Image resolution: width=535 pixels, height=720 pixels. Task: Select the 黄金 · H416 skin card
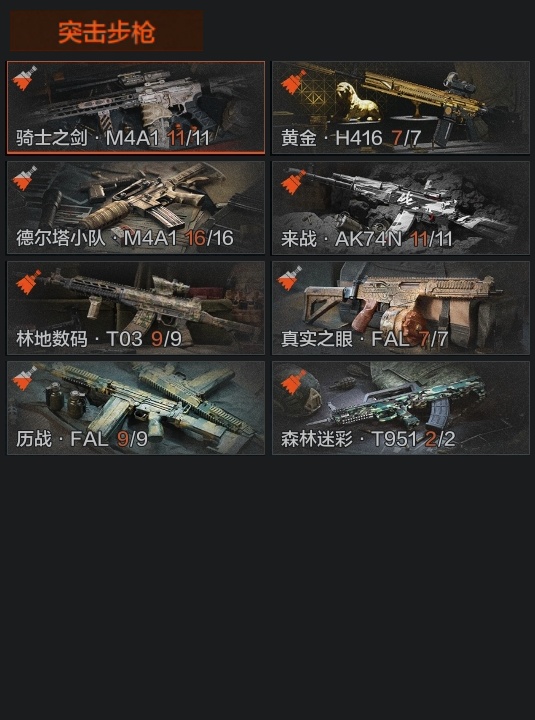point(401,107)
